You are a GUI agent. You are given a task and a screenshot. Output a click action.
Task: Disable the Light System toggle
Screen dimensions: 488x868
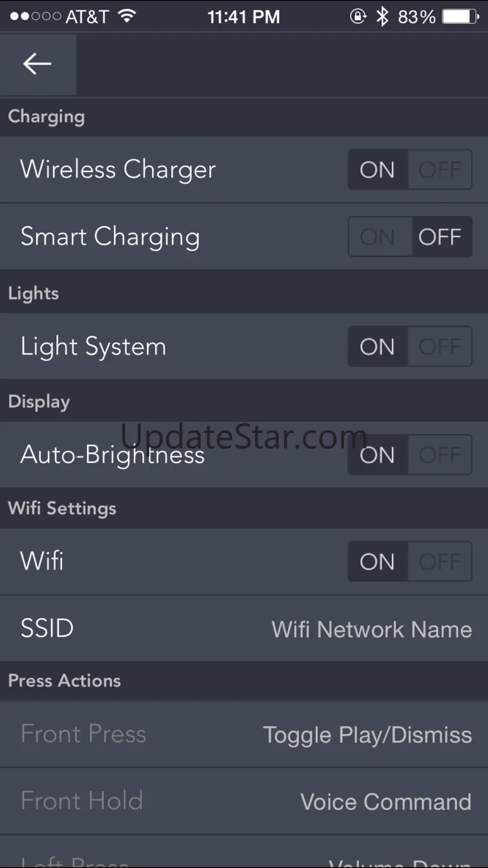[x=439, y=347]
